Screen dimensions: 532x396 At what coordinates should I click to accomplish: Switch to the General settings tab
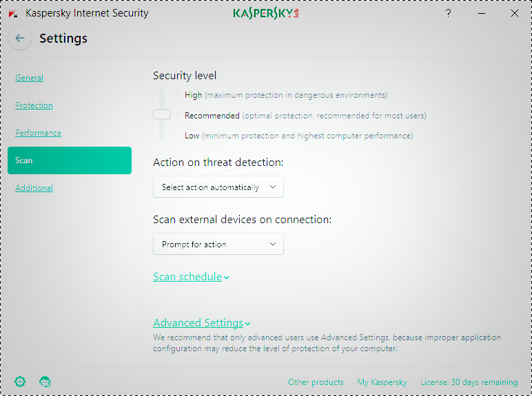[x=29, y=78]
